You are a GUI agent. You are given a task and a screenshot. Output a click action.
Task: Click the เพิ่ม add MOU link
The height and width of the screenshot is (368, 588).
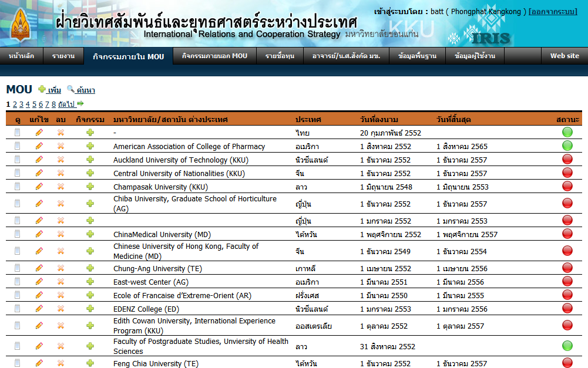pyautogui.click(x=54, y=90)
